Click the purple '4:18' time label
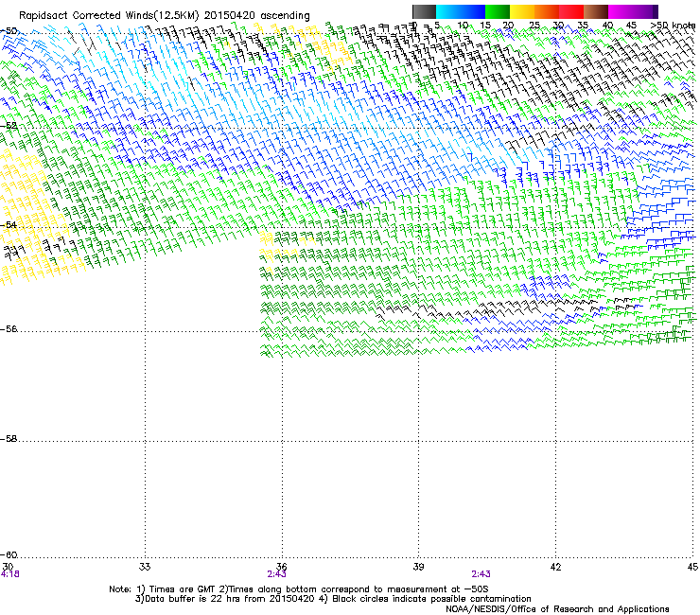700x615 pixels. coord(9,574)
